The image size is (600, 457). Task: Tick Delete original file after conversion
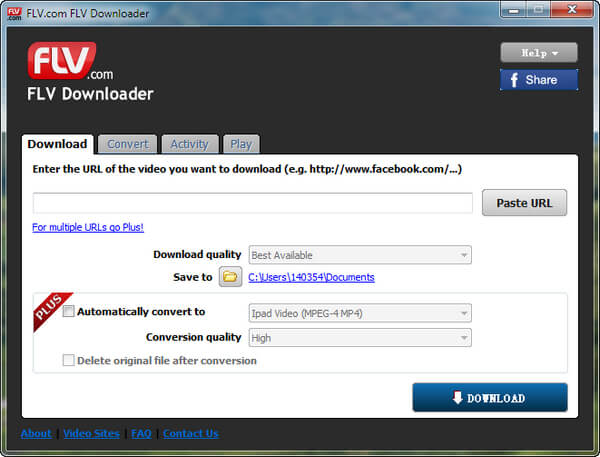click(x=68, y=360)
